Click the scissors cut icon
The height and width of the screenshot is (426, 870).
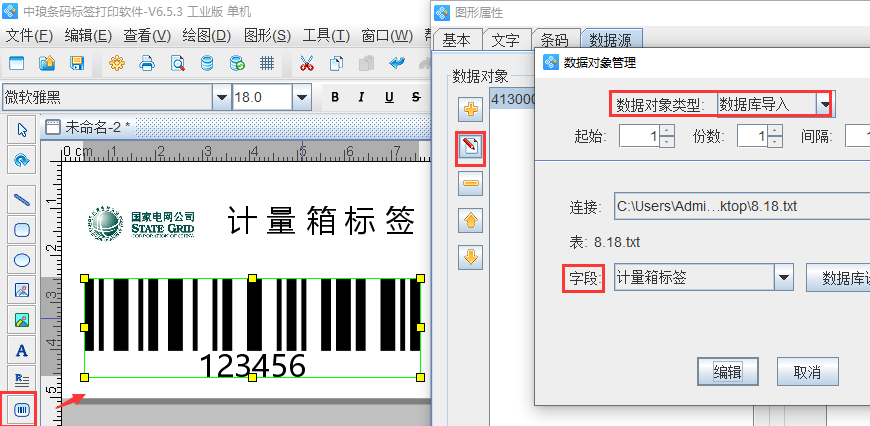[x=307, y=64]
